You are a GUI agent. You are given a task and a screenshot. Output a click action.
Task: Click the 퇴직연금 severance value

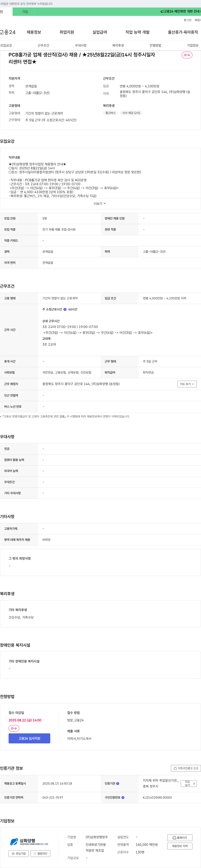point(148,373)
